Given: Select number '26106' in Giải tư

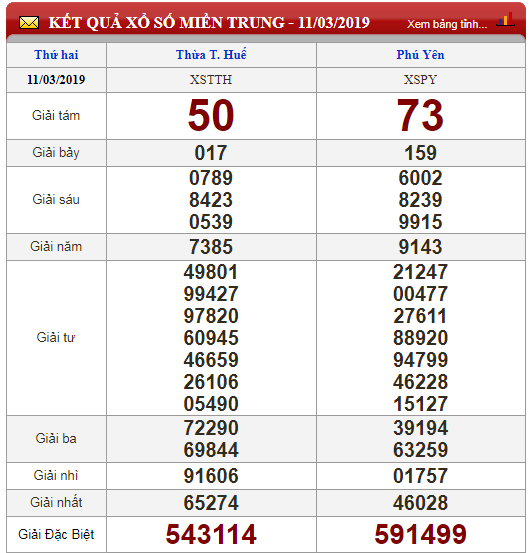Looking at the screenshot, I should [x=211, y=382].
